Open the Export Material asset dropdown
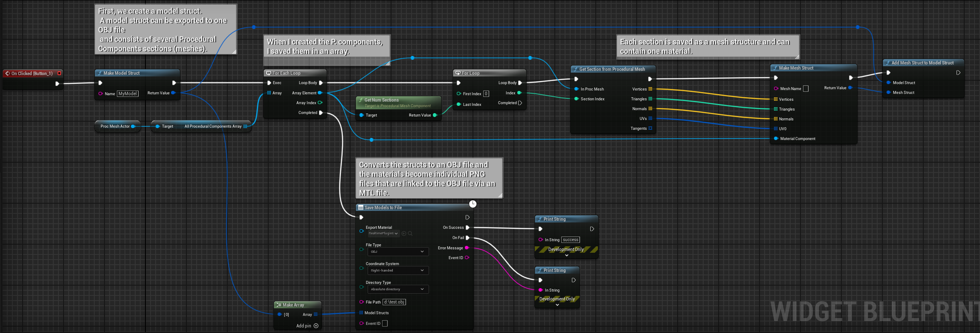Viewport: 980px width, 333px height. [383, 234]
